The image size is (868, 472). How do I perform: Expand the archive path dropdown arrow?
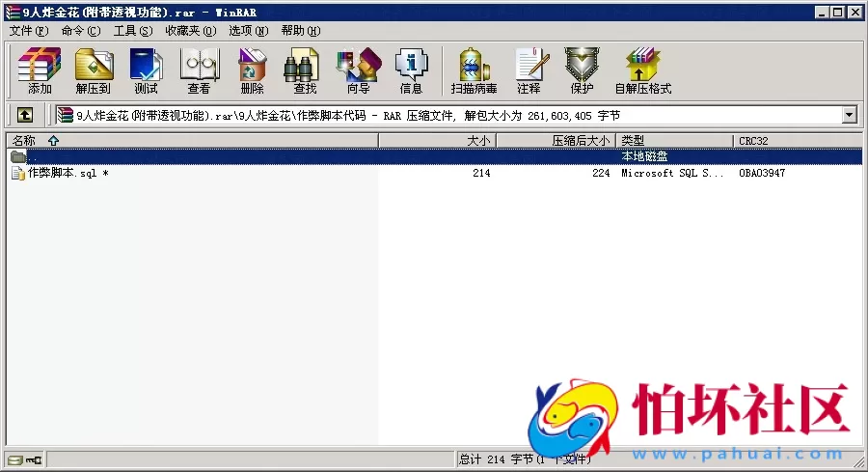coord(850,115)
